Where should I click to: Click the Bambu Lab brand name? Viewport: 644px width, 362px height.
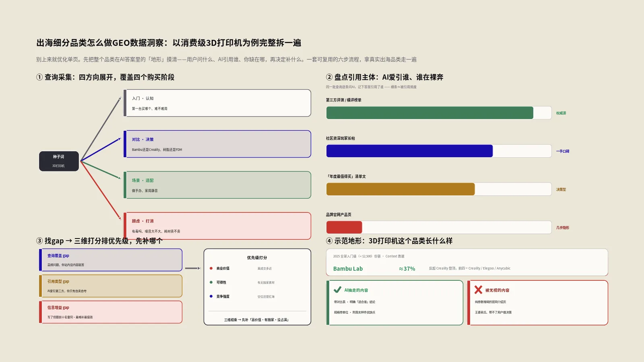348,269
